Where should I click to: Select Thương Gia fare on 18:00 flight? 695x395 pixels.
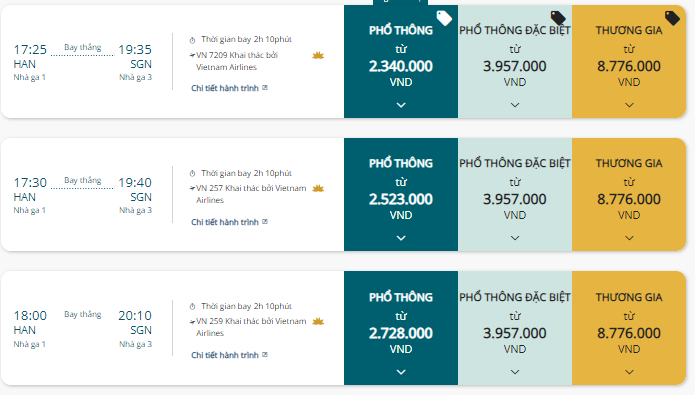[629, 328]
